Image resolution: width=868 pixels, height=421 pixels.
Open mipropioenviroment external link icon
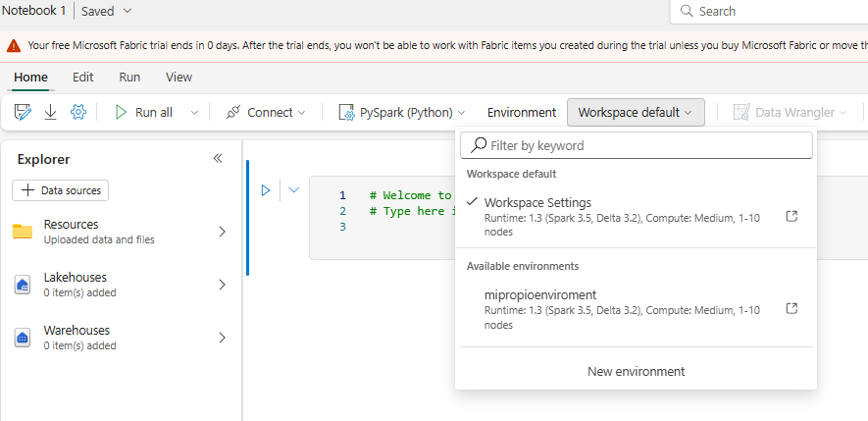point(792,308)
